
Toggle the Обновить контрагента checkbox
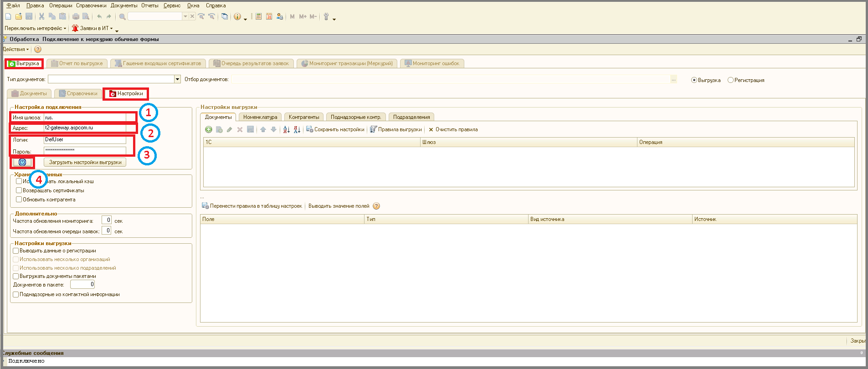[x=19, y=200]
